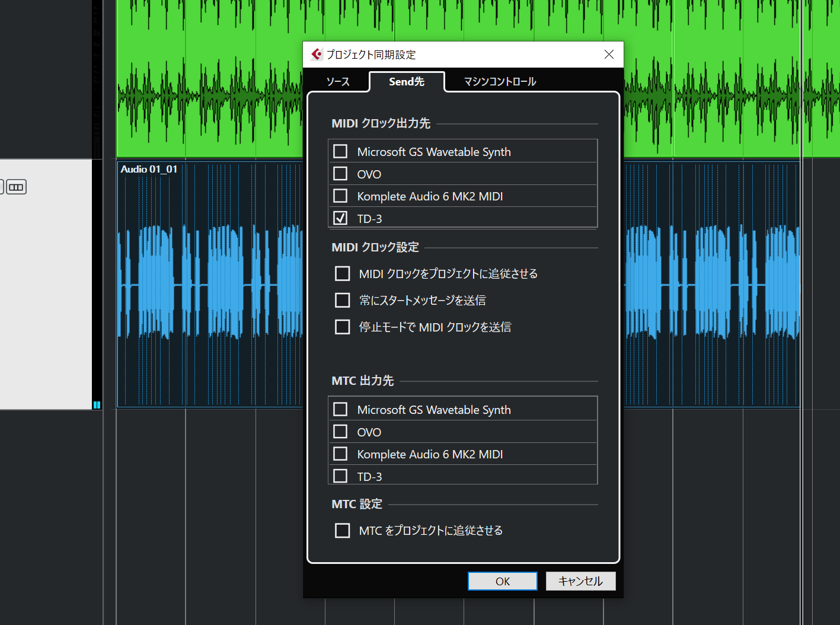Switch to the ソース tab
The height and width of the screenshot is (625, 840).
tap(338, 82)
